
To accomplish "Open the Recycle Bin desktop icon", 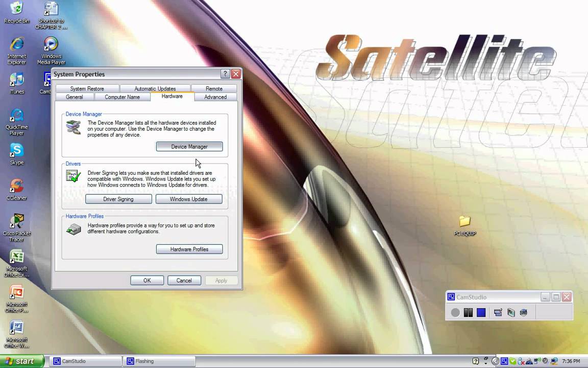I will (16, 12).
